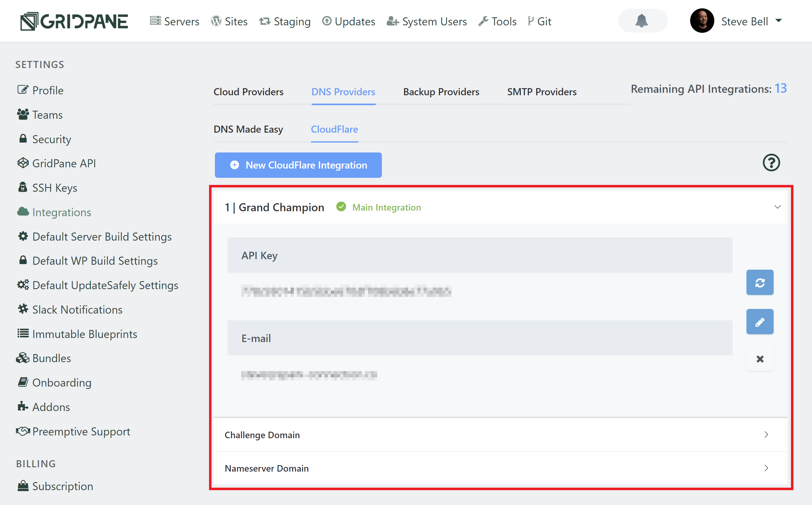Image resolution: width=812 pixels, height=505 pixels.
Task: Open Default WP Build Settings
Action: [88, 261]
